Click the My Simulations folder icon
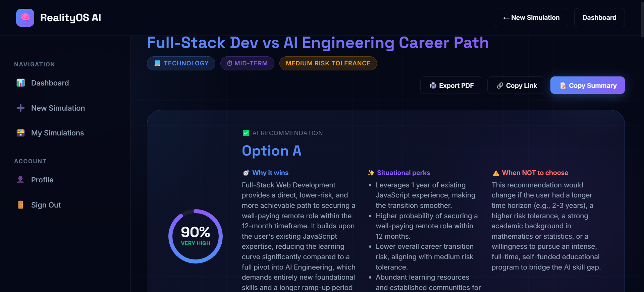Image resolution: width=644 pixels, height=292 pixels. 20,133
